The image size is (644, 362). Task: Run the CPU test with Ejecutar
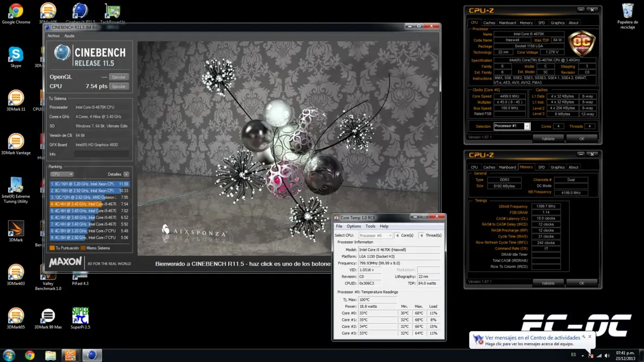tap(119, 86)
